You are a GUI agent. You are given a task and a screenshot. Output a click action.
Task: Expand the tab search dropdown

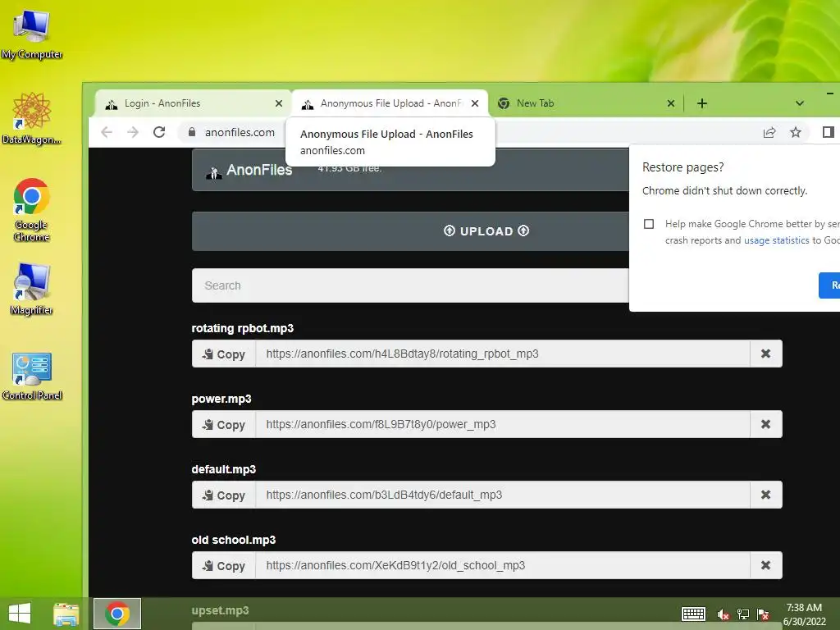coord(799,103)
